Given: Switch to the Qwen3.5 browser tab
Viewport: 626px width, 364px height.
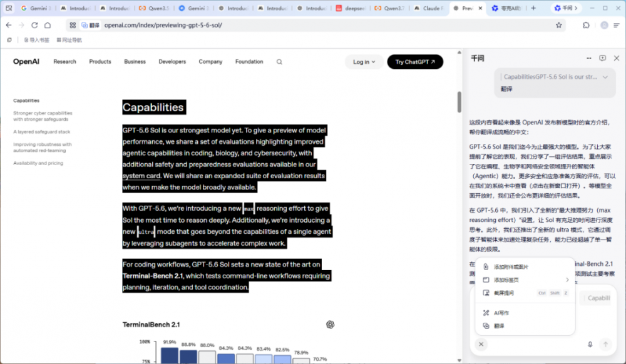Looking at the screenshot, I should pyautogui.click(x=154, y=8).
